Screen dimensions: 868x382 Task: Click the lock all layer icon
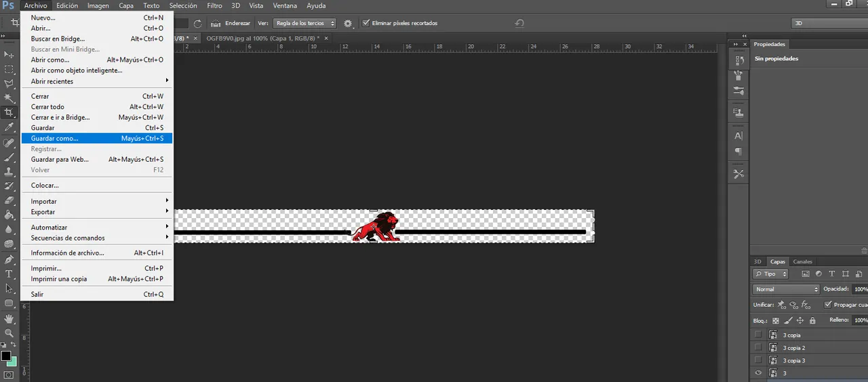812,320
